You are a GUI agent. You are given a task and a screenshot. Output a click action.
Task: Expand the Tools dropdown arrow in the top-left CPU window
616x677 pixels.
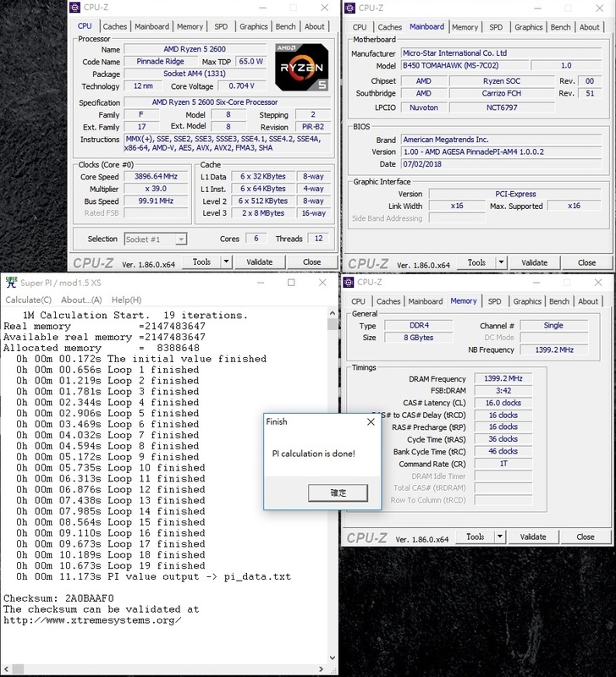[x=229, y=262]
